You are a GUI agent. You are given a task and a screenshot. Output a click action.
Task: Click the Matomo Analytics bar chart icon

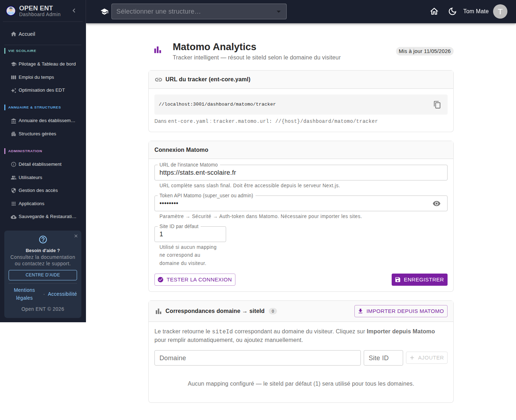coord(158,50)
